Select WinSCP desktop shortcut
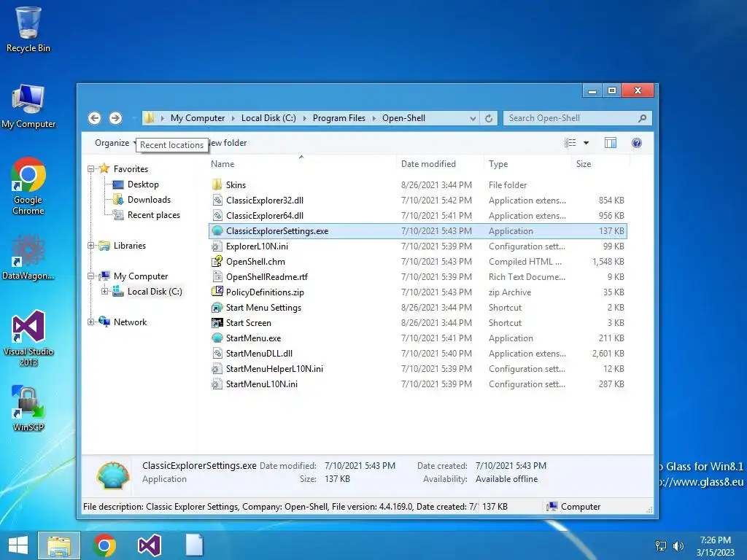The width and height of the screenshot is (747, 560). [x=28, y=408]
